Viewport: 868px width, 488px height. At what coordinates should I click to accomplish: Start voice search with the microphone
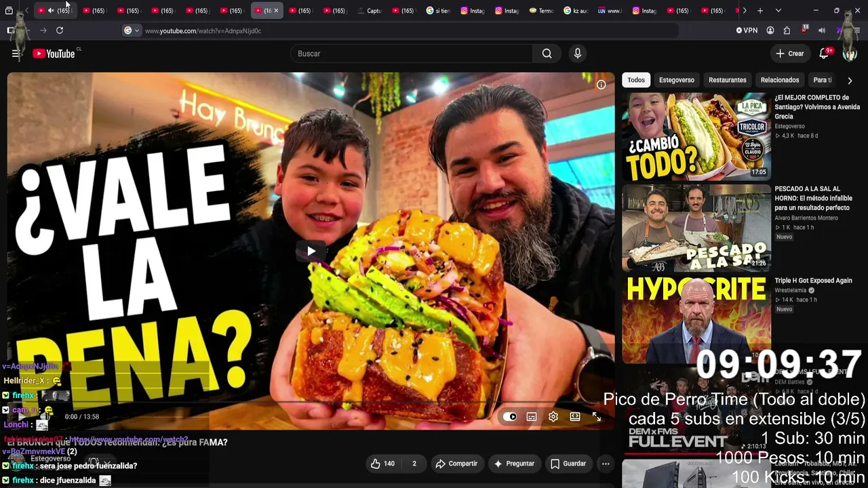pos(578,54)
